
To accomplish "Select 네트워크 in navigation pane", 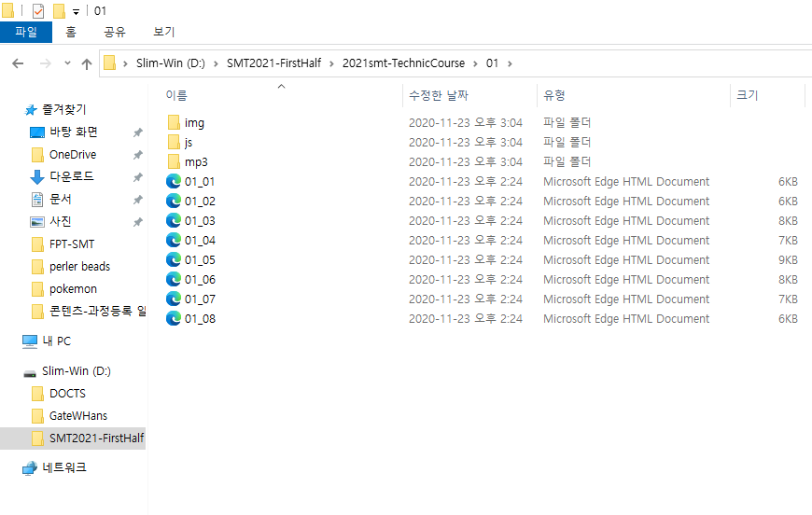I will click(x=63, y=467).
